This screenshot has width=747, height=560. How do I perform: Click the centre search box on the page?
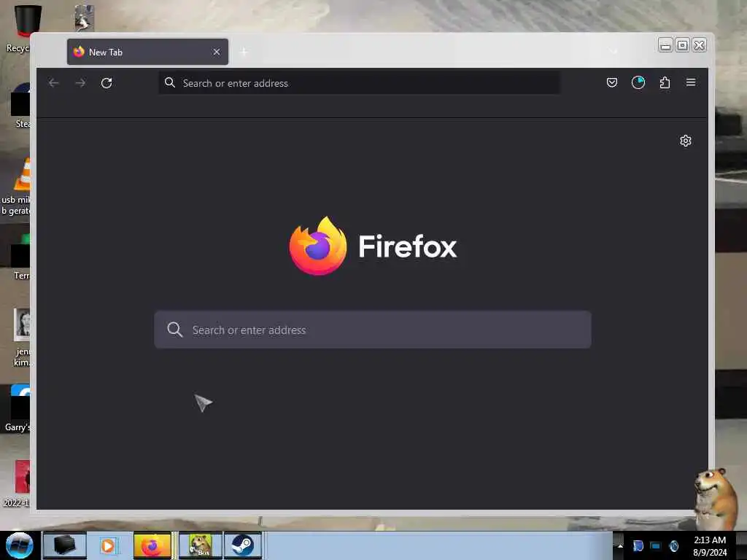point(373,330)
